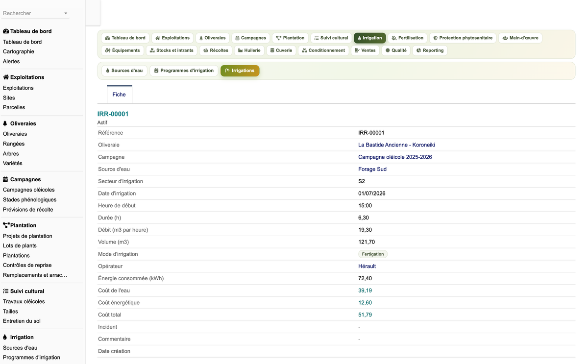Click the Exploitations home icon in sidebar
Screen dimensions: 588x364
pos(6,77)
